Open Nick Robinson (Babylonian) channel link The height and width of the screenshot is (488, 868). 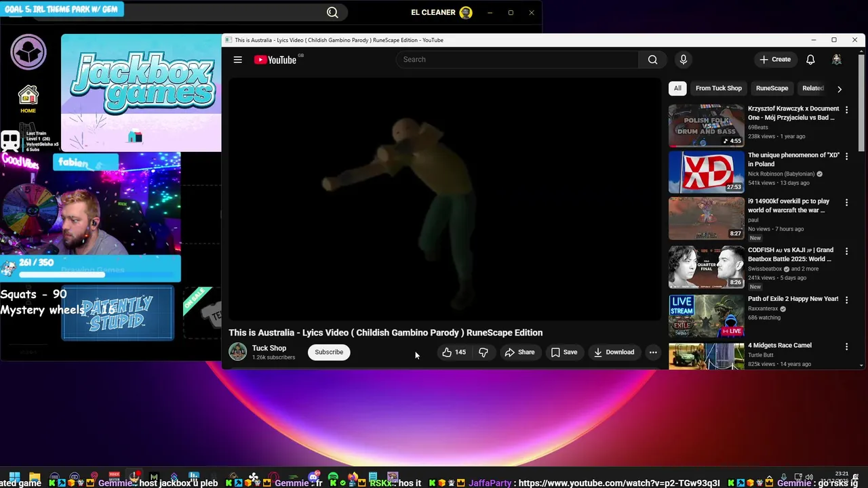tap(781, 174)
